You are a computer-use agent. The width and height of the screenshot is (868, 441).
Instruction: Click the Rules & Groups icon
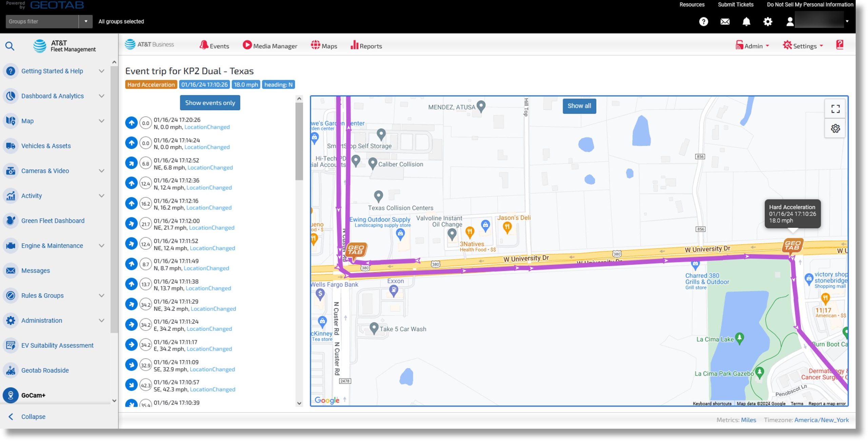click(x=11, y=296)
